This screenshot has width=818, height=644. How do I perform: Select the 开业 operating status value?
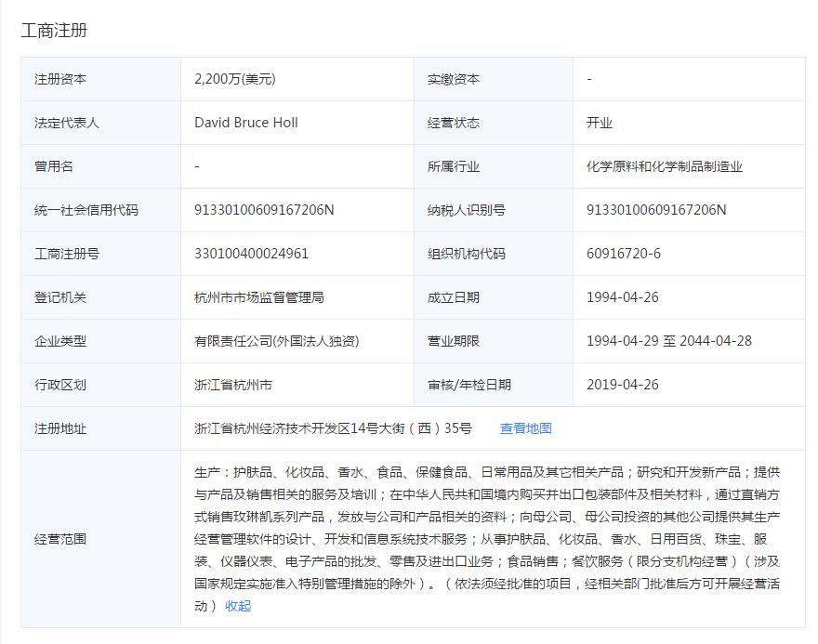click(599, 123)
